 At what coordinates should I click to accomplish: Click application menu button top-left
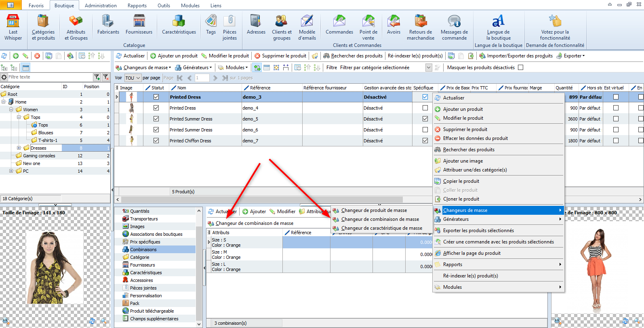[10, 5]
